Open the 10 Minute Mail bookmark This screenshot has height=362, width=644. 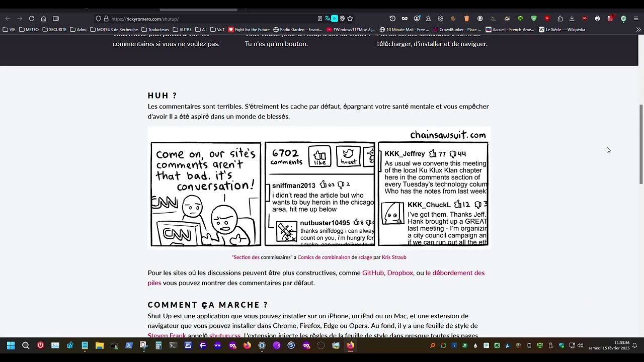pyautogui.click(x=404, y=30)
